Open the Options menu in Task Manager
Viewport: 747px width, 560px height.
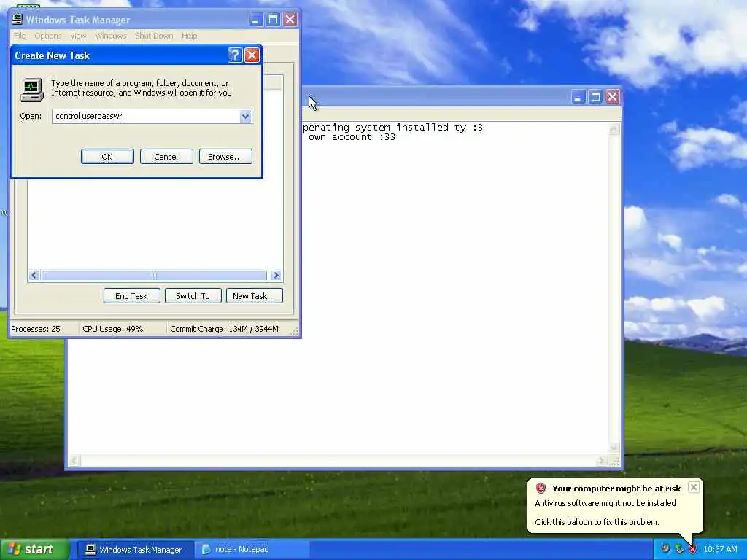point(48,36)
